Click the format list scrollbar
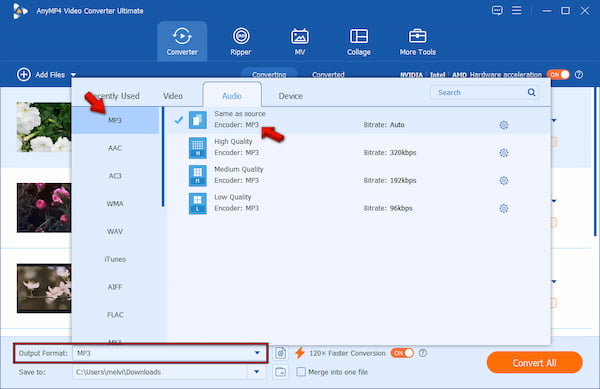Screen dimensions: 600x389 click(163, 157)
